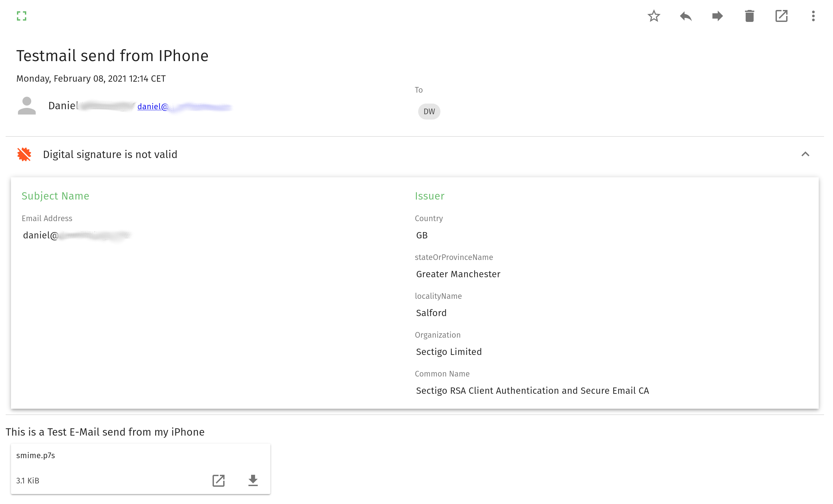This screenshot has width=833, height=504.
Task: Open smime.p7s attachment in new window
Action: [219, 480]
